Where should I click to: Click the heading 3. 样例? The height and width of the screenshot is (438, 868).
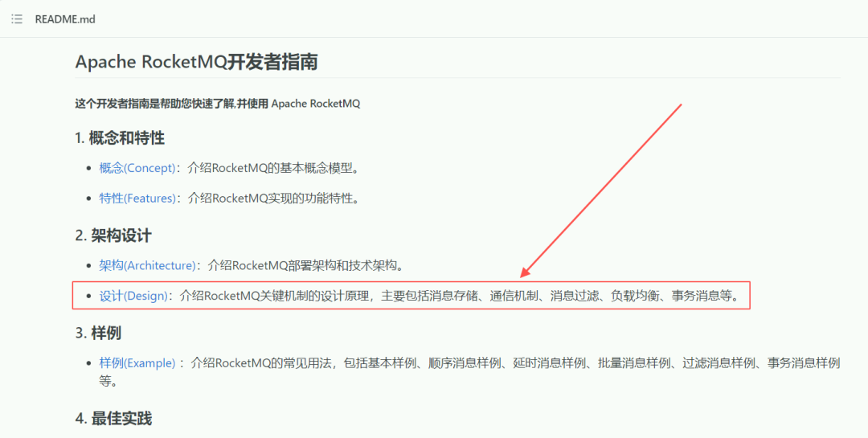(99, 334)
